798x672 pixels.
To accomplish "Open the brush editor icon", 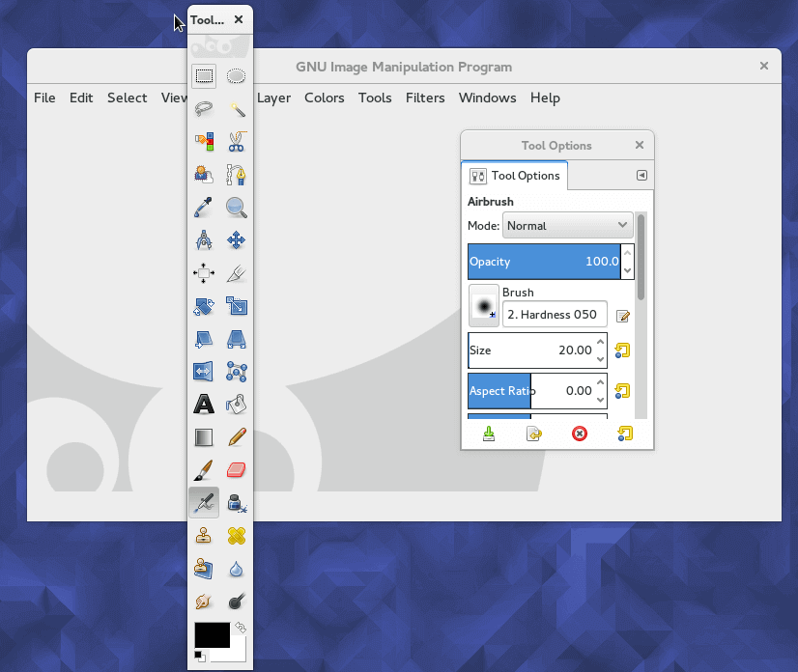I will point(623,316).
